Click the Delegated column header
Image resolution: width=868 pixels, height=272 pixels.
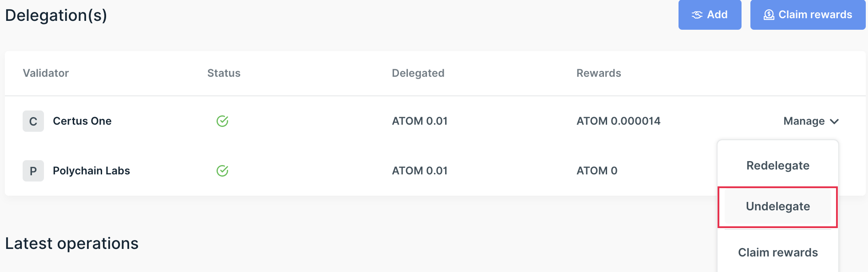(418, 73)
